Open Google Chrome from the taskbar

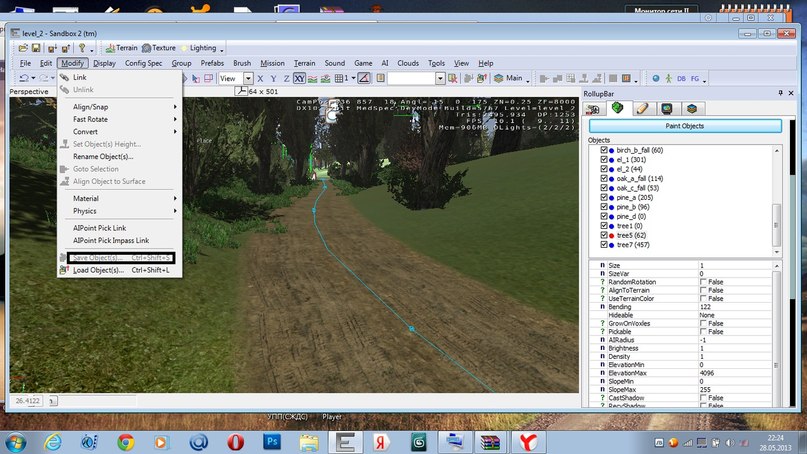click(x=126, y=442)
